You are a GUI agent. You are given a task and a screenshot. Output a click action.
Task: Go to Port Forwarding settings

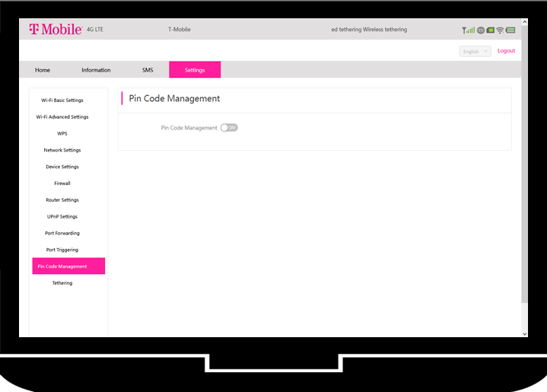click(x=62, y=234)
